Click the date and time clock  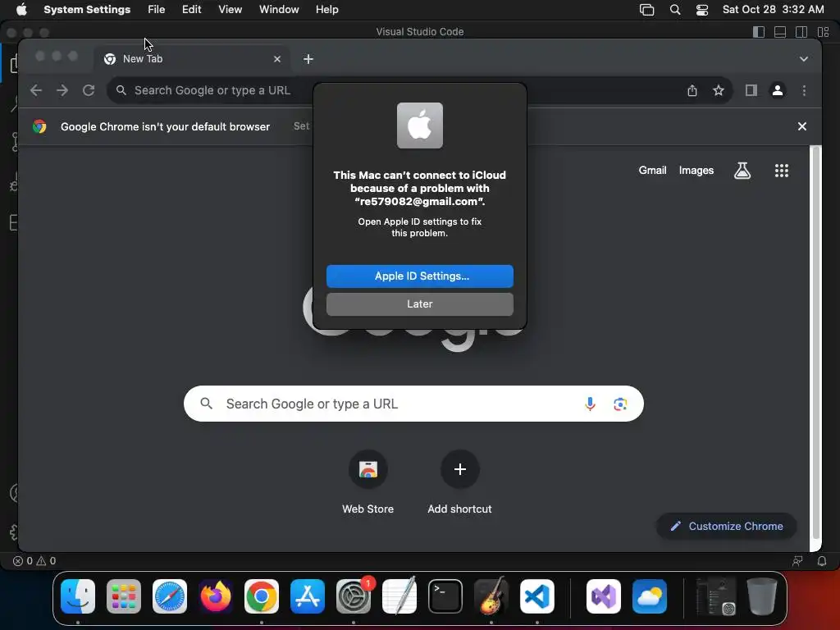(x=773, y=10)
